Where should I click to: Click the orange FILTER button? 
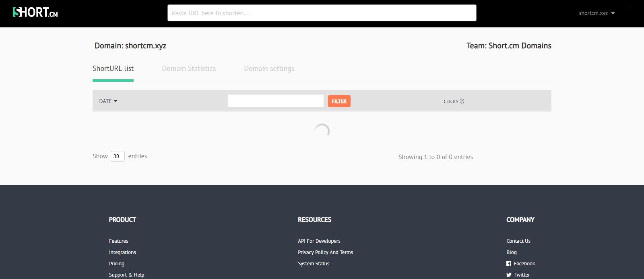click(x=339, y=101)
